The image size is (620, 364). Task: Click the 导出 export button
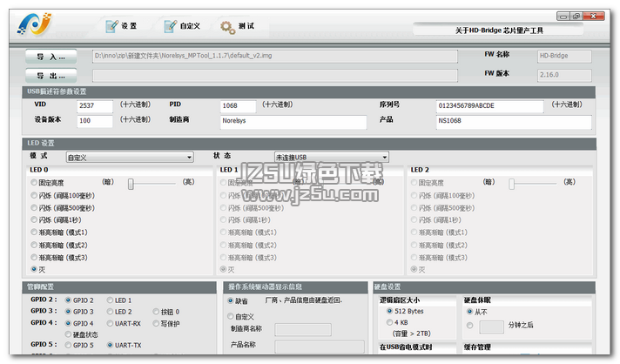click(51, 76)
